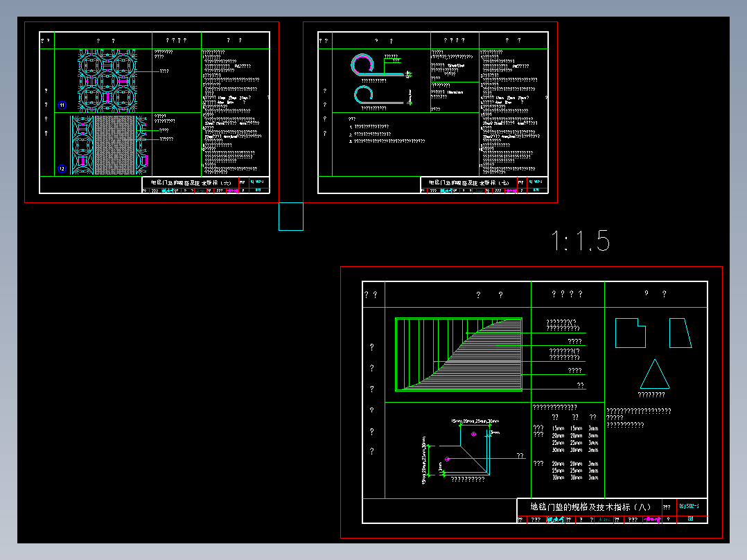The image size is (747, 560).
Task: Select the vertical rotated 15mm,20mm,25mm,30mm dimension
Action: click(x=423, y=460)
